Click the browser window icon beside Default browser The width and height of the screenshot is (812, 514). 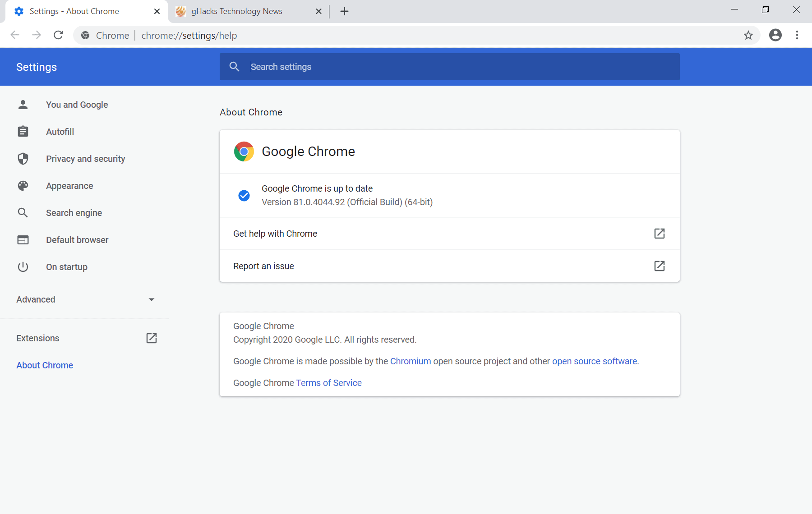(23, 240)
